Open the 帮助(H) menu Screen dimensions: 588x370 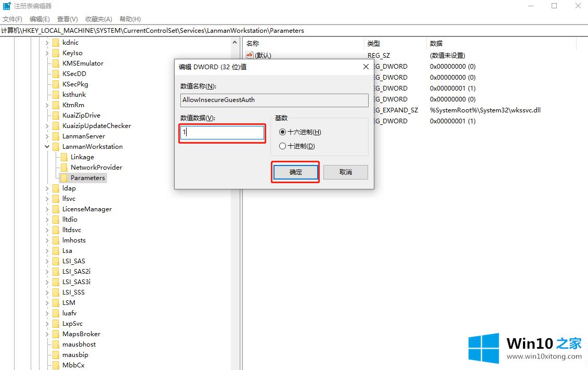[130, 19]
